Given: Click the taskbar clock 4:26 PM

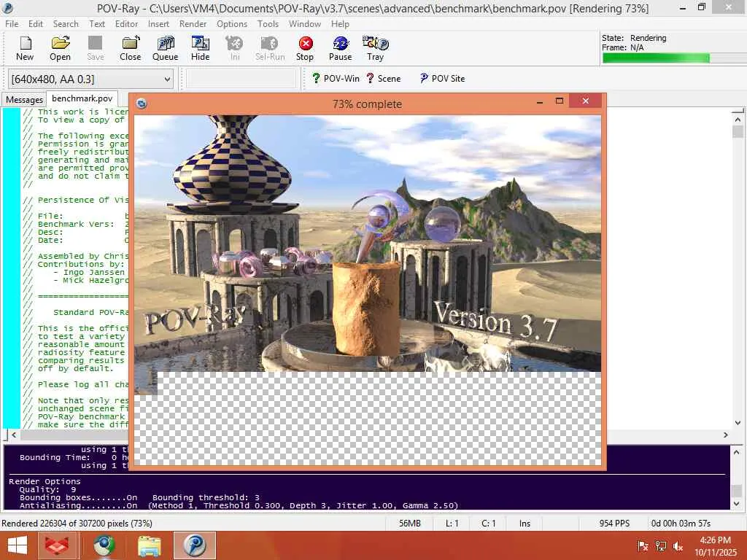Looking at the screenshot, I should 715,540.
